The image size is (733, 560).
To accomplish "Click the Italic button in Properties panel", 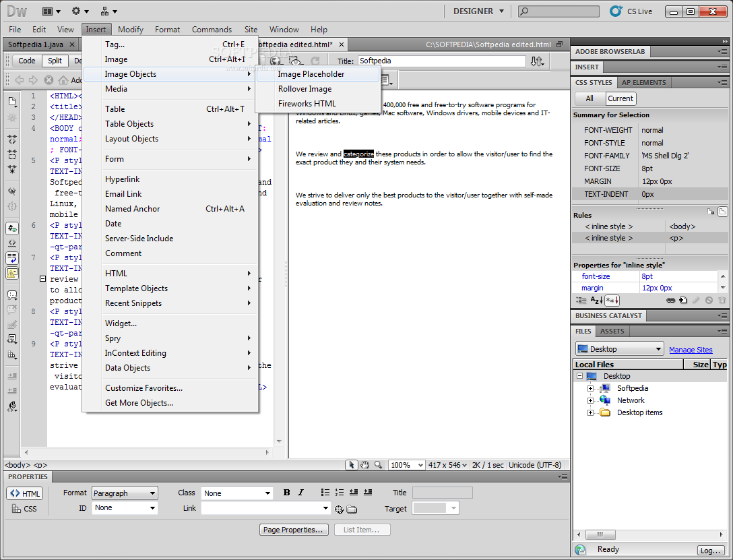I will tap(300, 492).
